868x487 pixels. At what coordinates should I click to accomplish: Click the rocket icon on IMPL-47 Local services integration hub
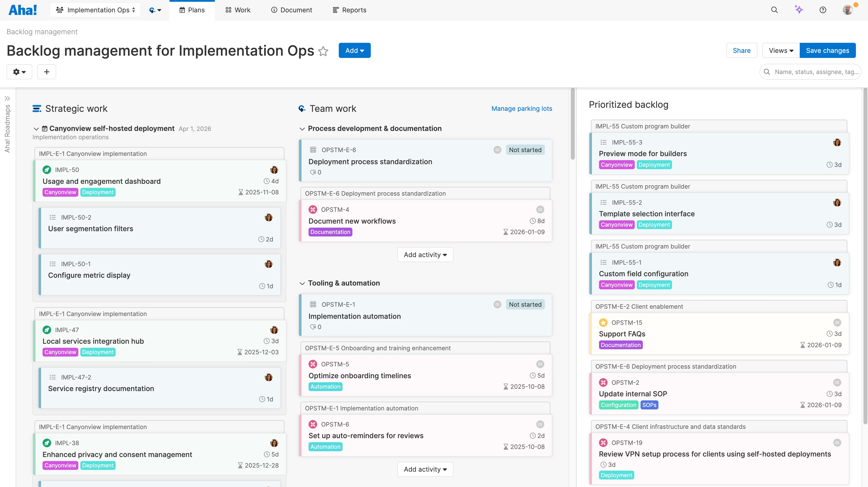point(47,330)
